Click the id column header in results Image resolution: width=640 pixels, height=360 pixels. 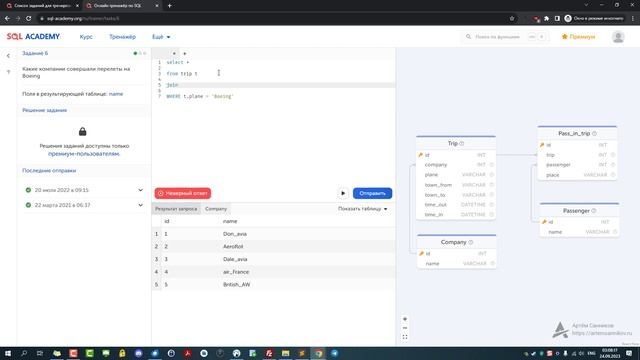(167, 221)
